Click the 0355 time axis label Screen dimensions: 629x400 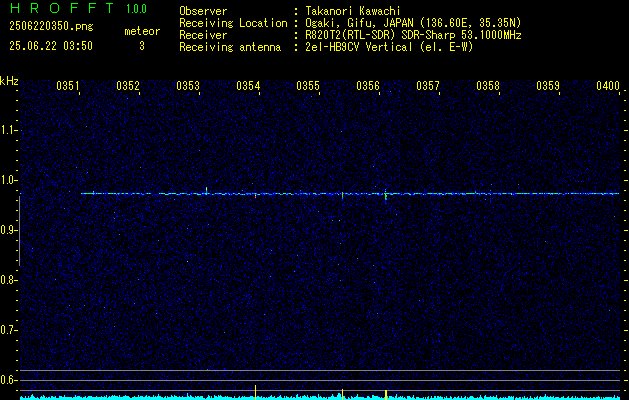(x=308, y=86)
